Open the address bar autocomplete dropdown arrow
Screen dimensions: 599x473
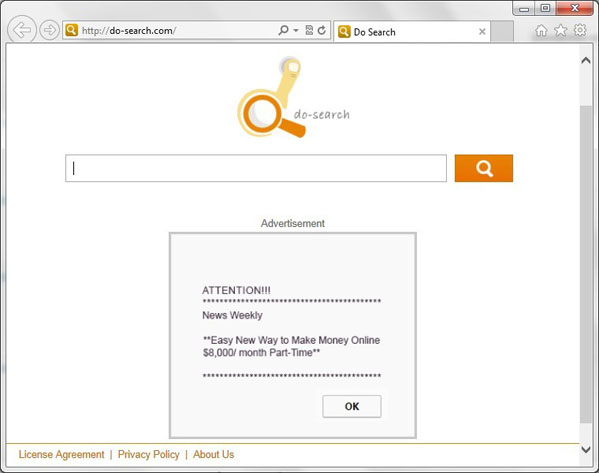click(x=296, y=30)
